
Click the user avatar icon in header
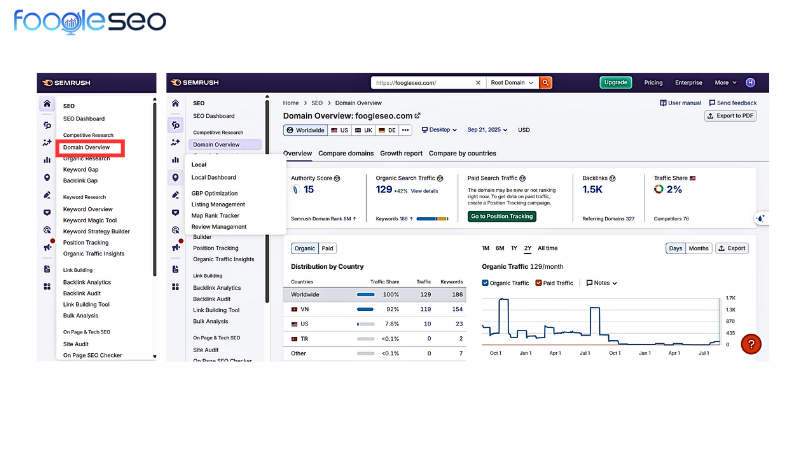[750, 83]
